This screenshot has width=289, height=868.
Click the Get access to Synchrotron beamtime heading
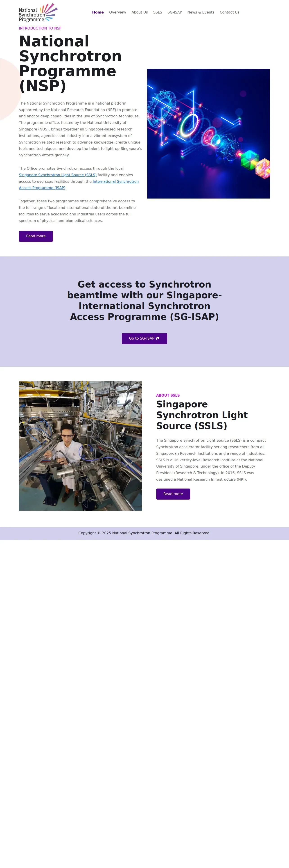144,301
